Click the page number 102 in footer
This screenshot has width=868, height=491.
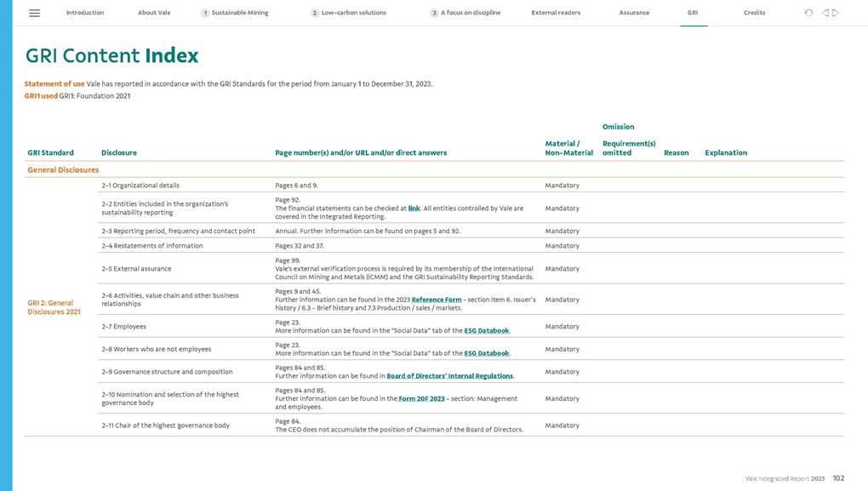[838, 479]
